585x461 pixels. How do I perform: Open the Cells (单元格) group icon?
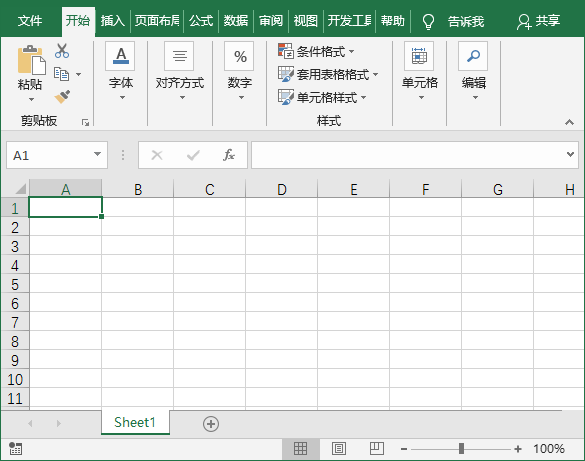pyautogui.click(x=419, y=56)
